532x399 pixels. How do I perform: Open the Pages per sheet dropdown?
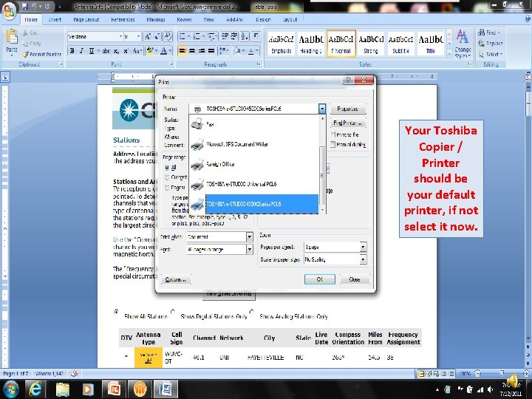tap(363, 247)
